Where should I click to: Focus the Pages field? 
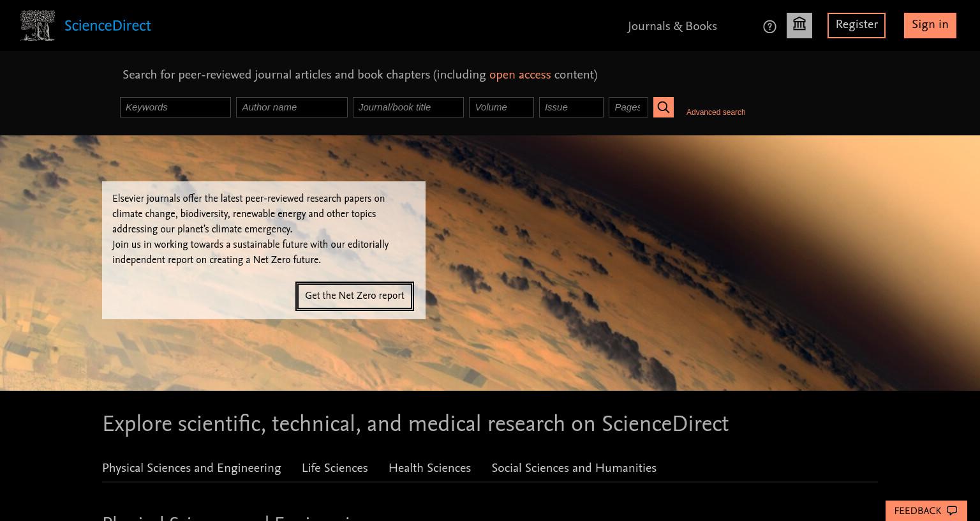point(628,107)
